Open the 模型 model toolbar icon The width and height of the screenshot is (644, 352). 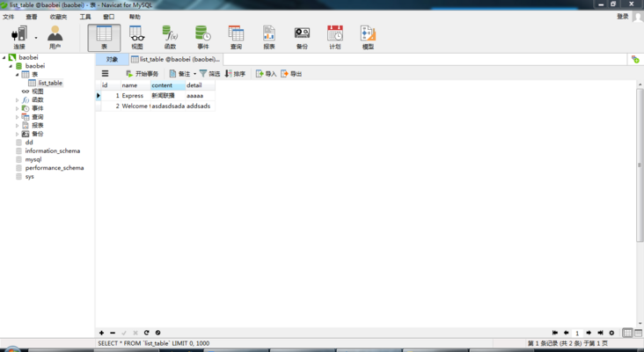(x=368, y=37)
